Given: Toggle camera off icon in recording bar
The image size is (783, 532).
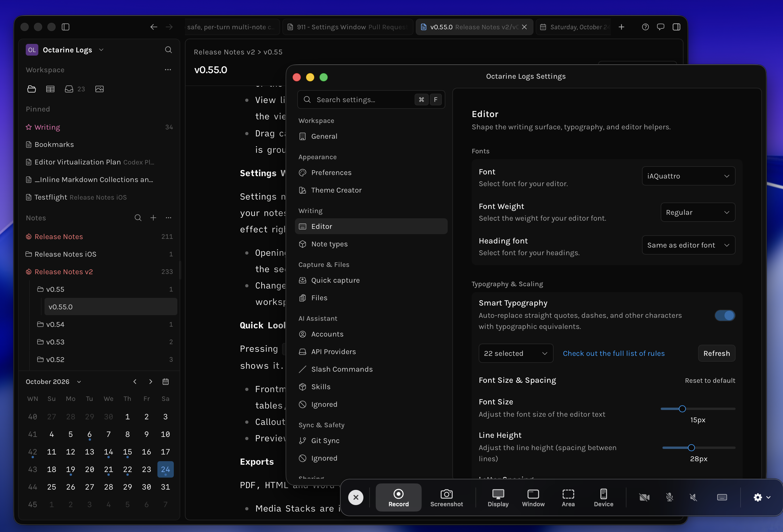Looking at the screenshot, I should tap(644, 497).
